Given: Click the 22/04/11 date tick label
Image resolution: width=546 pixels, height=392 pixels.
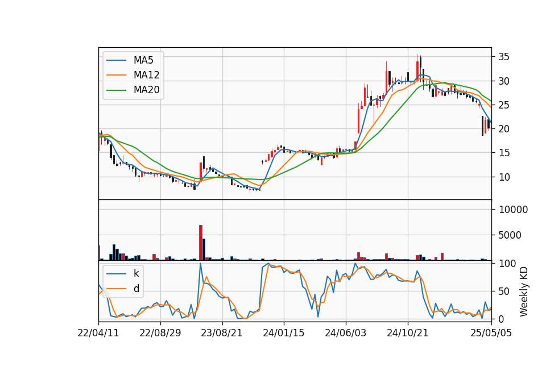Looking at the screenshot, I should click(x=98, y=333).
